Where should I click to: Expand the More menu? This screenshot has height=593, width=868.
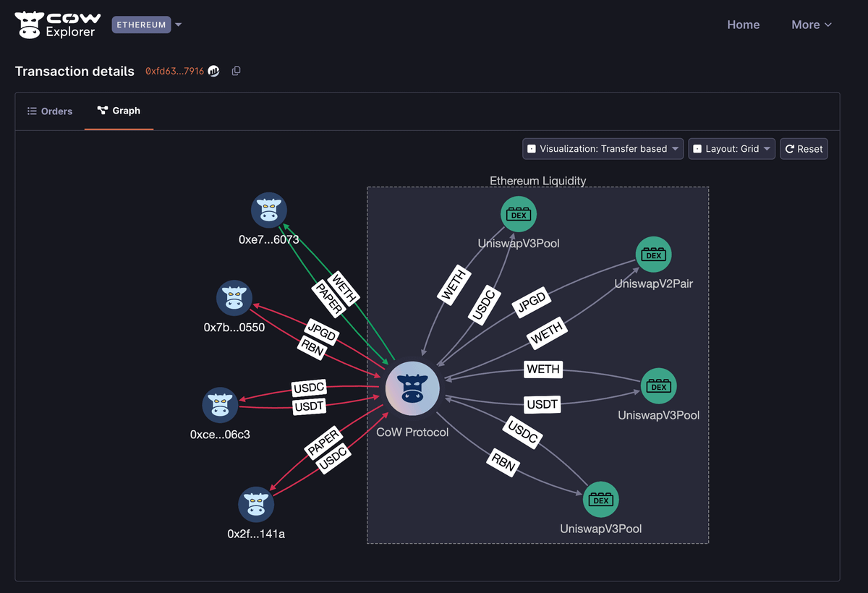811,25
